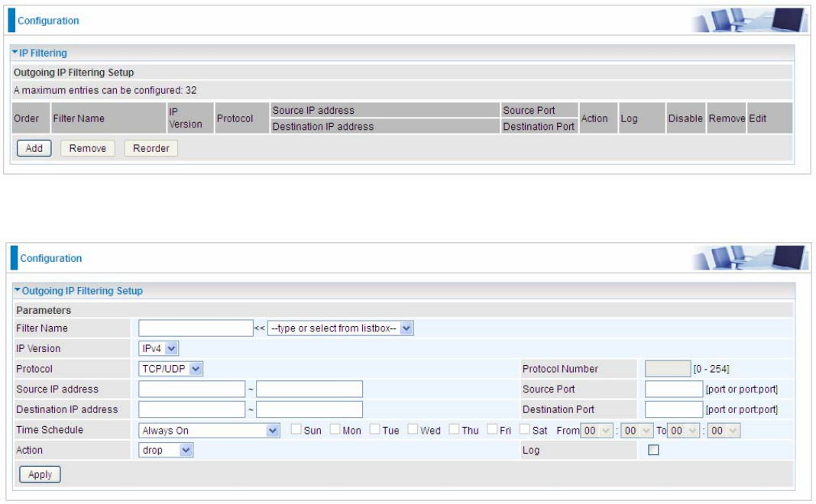Image resolution: width=816 pixels, height=504 pixels.
Task: Open the IP Version IPv4 dropdown
Action: pyautogui.click(x=159, y=348)
